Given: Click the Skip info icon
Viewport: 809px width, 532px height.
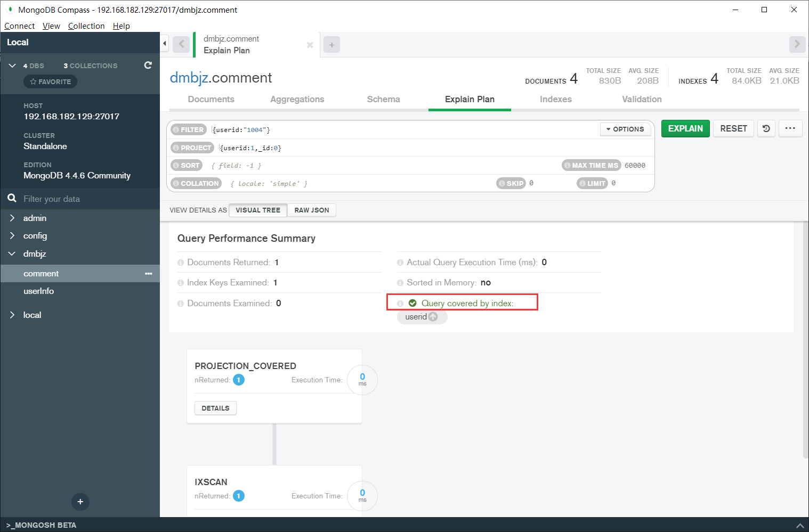Looking at the screenshot, I should 501,184.
